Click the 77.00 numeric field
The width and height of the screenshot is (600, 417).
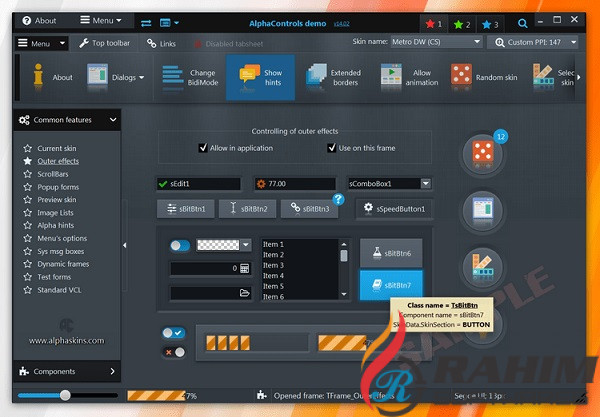(295, 184)
